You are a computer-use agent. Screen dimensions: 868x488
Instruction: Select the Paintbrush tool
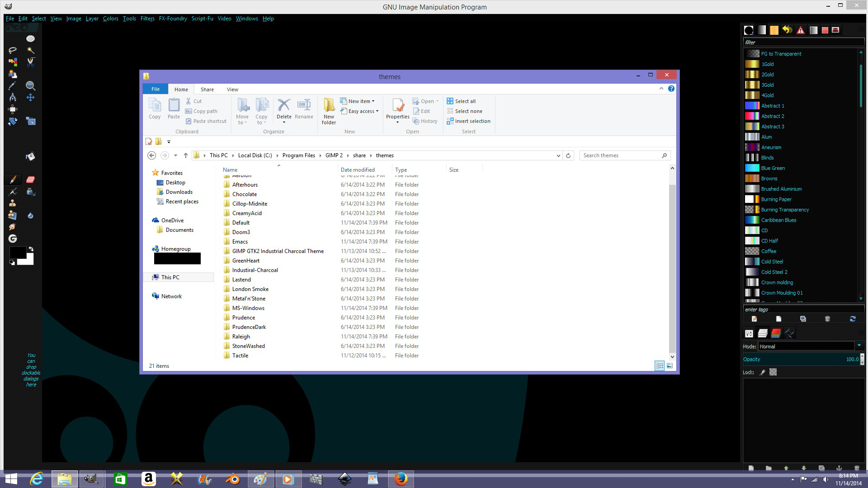coord(13,179)
